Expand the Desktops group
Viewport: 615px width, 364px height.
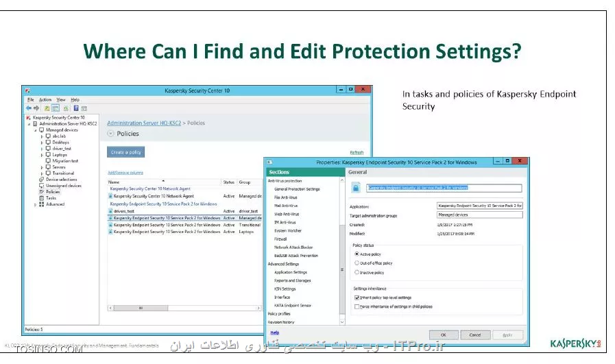(x=42, y=143)
